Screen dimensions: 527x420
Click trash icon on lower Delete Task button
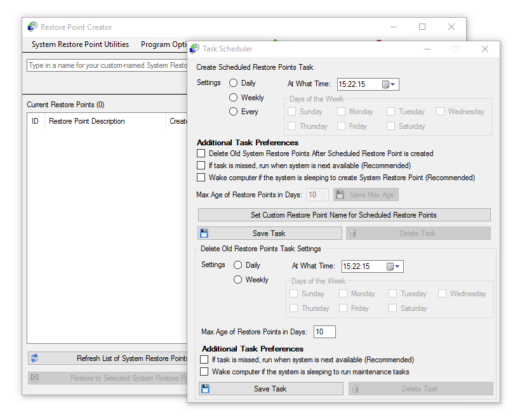[355, 388]
